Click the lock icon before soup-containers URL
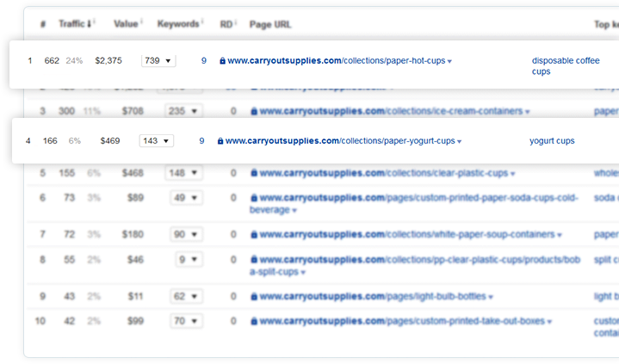This screenshot has height=364, width=619. click(254, 235)
